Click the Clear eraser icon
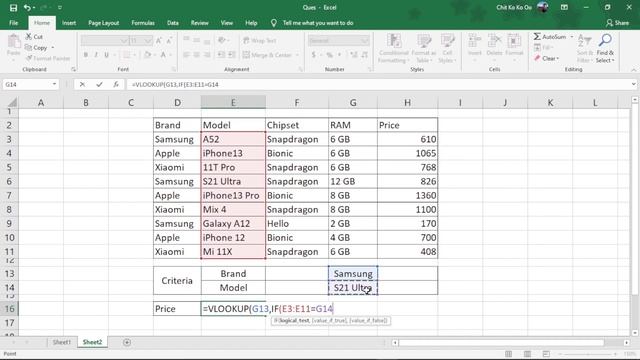This screenshot has width=640, height=360. tap(537, 58)
